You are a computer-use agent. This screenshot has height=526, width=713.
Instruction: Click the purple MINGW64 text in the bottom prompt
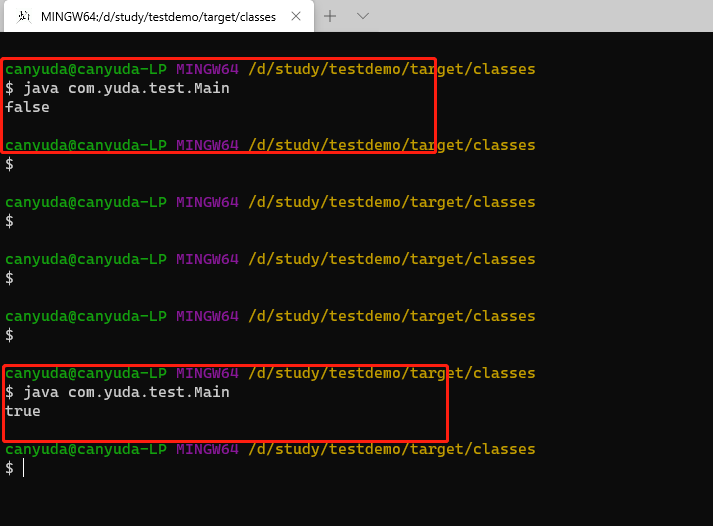point(207,449)
